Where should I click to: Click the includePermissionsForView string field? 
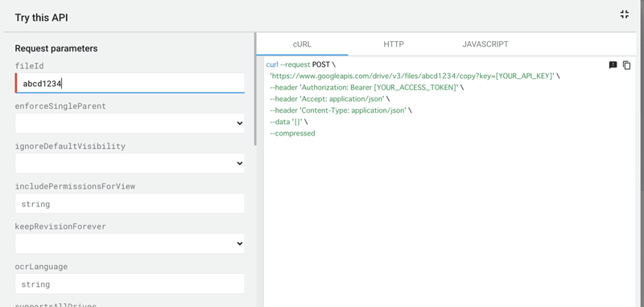130,203
